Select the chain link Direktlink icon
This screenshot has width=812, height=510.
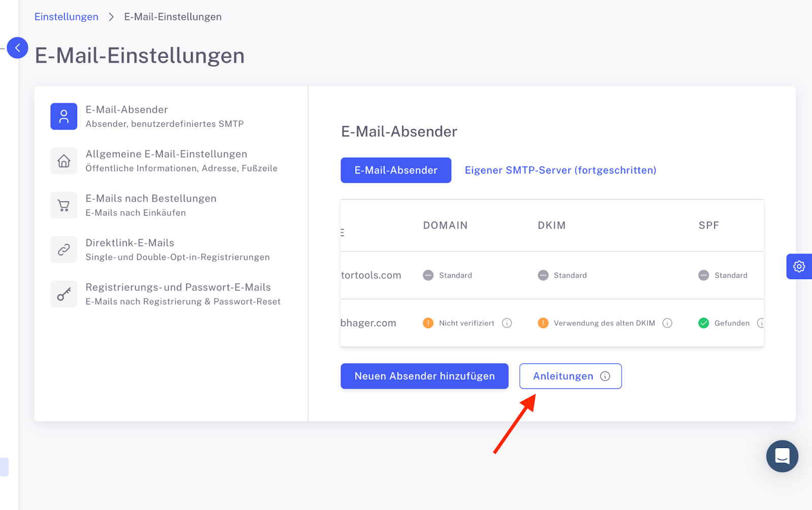pos(64,250)
